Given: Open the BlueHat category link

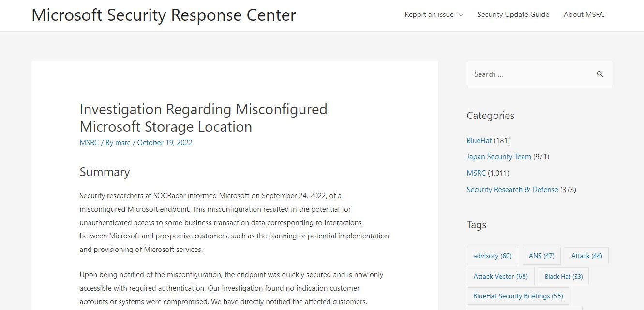Looking at the screenshot, I should [x=479, y=141].
